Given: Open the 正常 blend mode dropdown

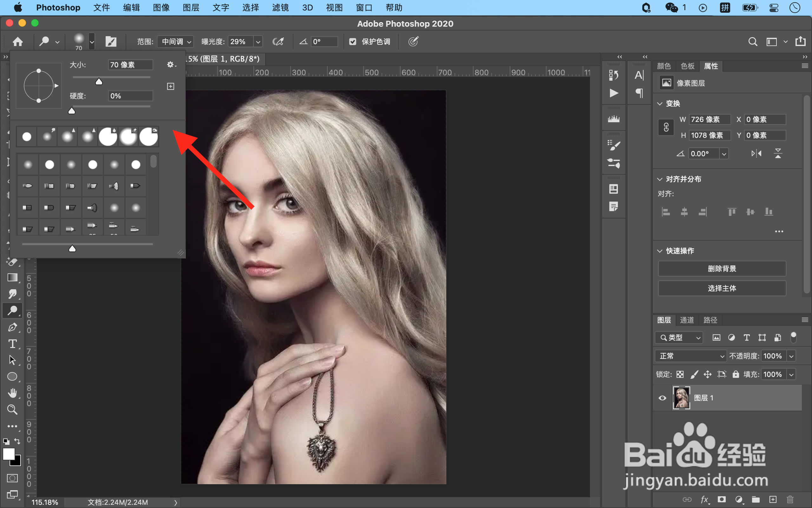Looking at the screenshot, I should click(x=691, y=356).
